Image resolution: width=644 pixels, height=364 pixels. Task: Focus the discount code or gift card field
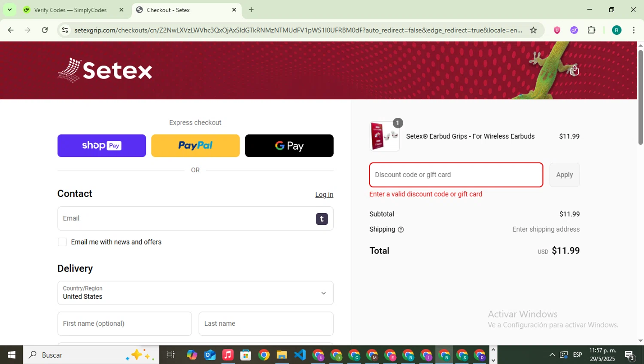click(456, 175)
